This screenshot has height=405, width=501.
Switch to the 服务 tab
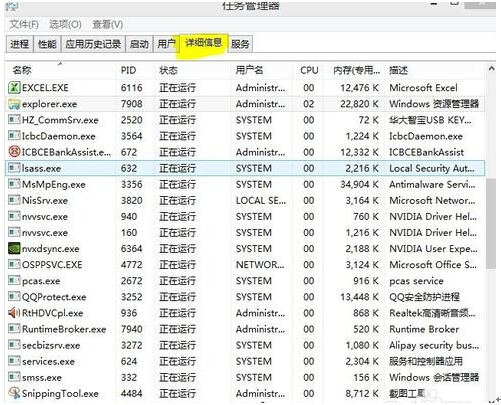(x=240, y=44)
